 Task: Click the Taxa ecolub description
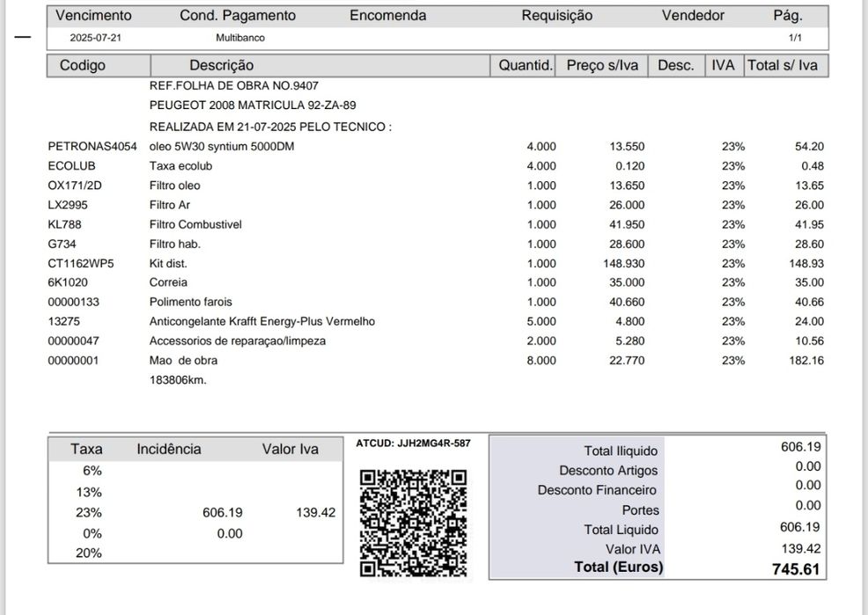[x=180, y=166]
